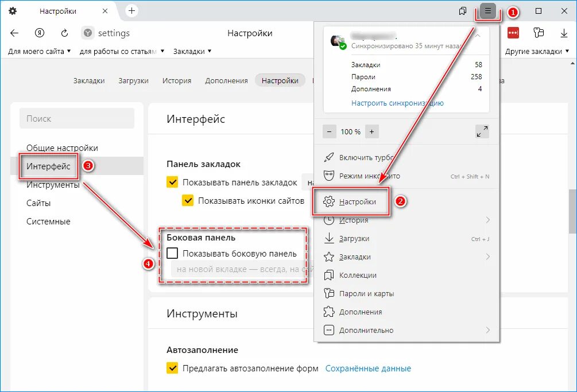577x392 pixels.
Task: Reload the page with refresh icon
Action: pos(64,33)
